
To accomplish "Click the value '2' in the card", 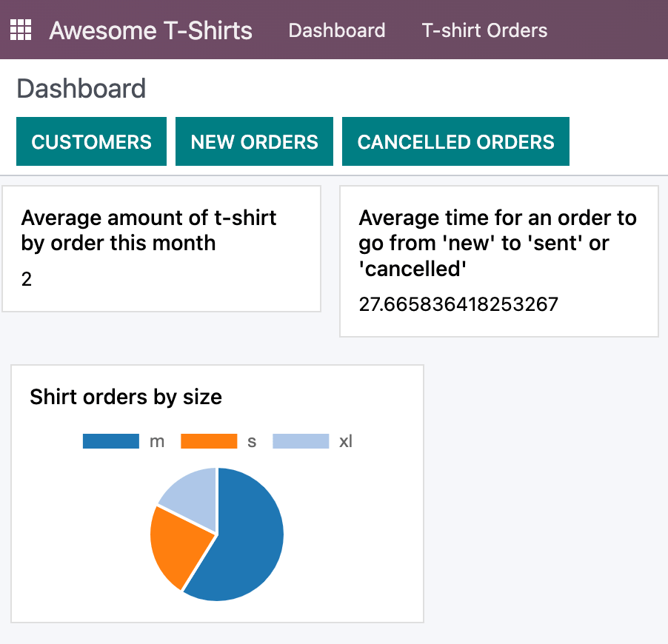I will pyautogui.click(x=26, y=279).
